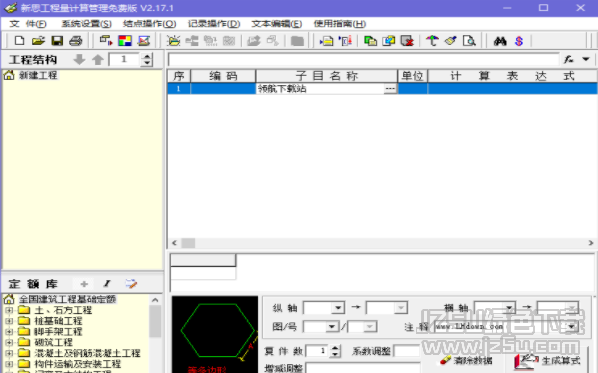598x373 pixels.
Task: Click the 清除数据 button
Action: (x=466, y=360)
